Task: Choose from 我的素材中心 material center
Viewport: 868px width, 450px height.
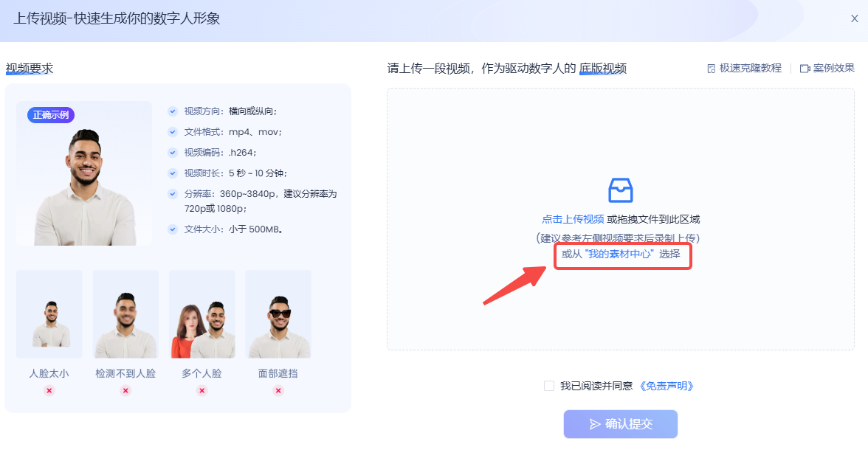Action: (619, 254)
